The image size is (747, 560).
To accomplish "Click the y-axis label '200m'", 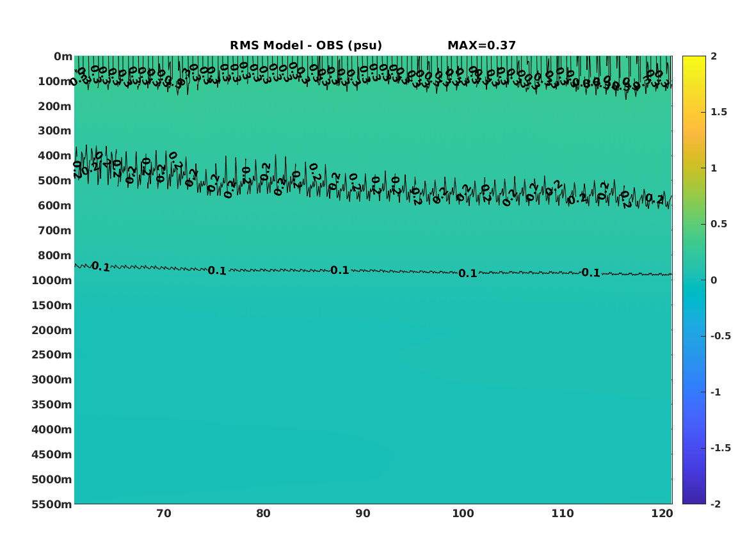I will pyautogui.click(x=55, y=106).
